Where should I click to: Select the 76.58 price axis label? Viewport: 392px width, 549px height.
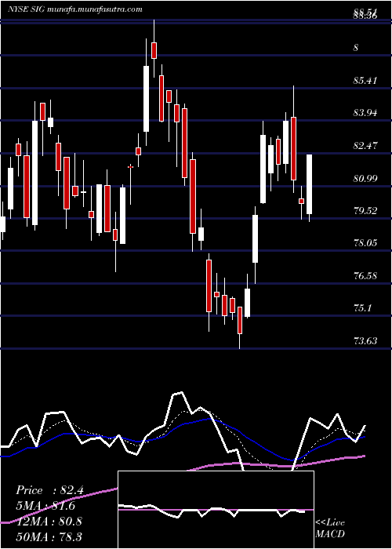coord(365,275)
